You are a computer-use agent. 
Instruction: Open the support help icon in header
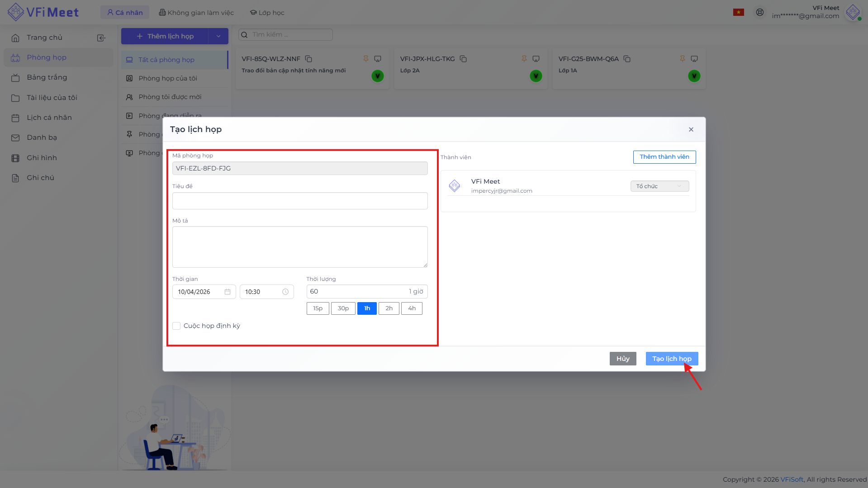click(x=760, y=12)
